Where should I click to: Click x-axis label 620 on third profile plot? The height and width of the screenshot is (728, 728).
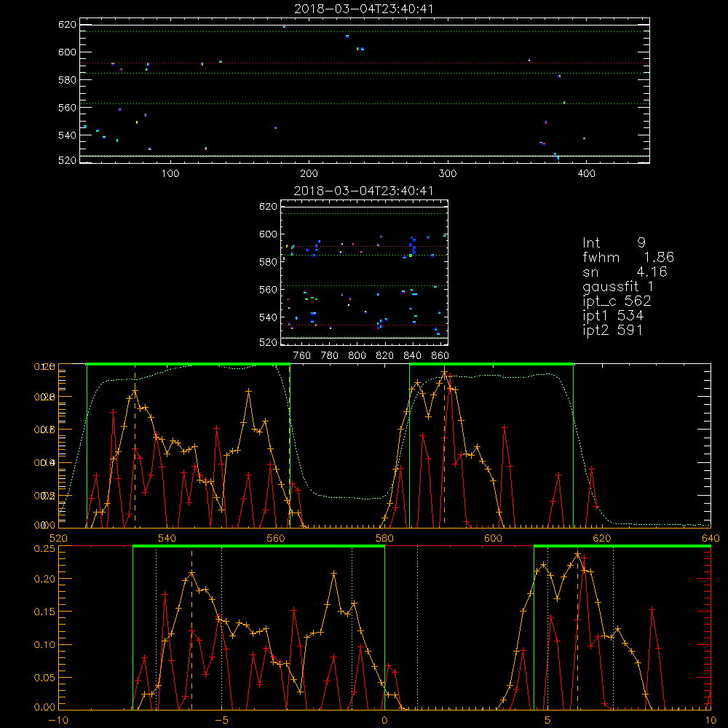(602, 539)
